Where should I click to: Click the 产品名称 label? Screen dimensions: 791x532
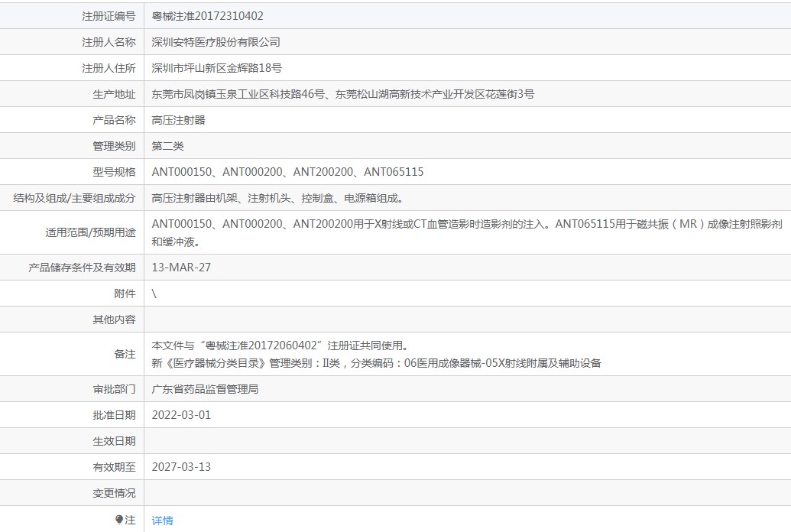[114, 120]
